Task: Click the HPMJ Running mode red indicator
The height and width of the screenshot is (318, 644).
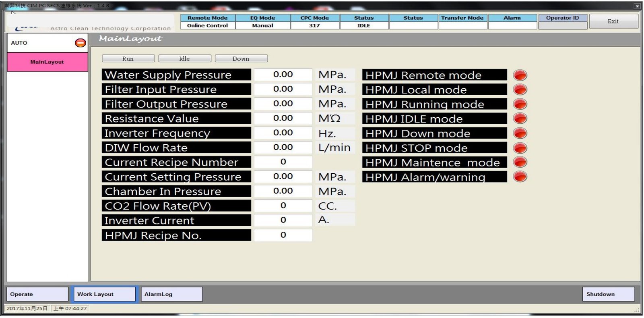Action: tap(520, 104)
